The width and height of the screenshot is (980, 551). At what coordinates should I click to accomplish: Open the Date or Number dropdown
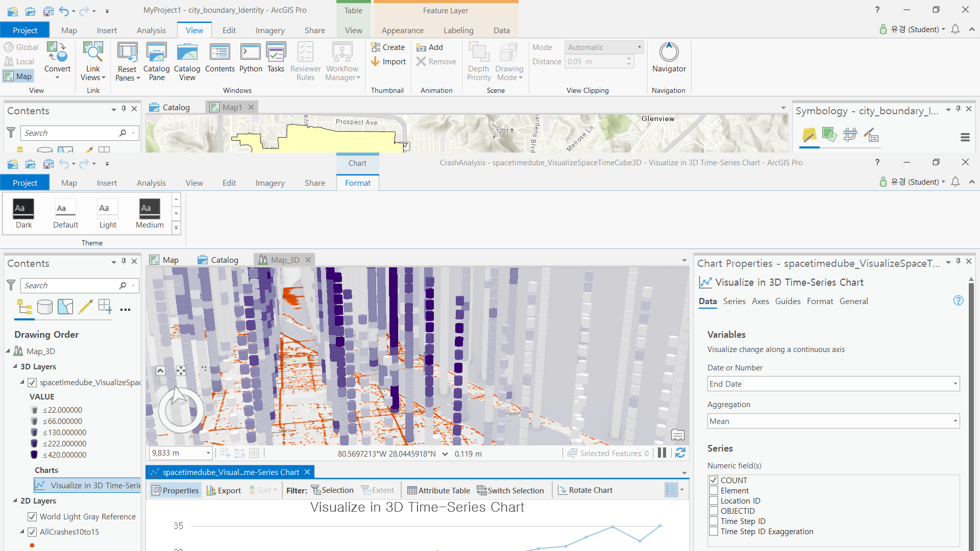(834, 384)
